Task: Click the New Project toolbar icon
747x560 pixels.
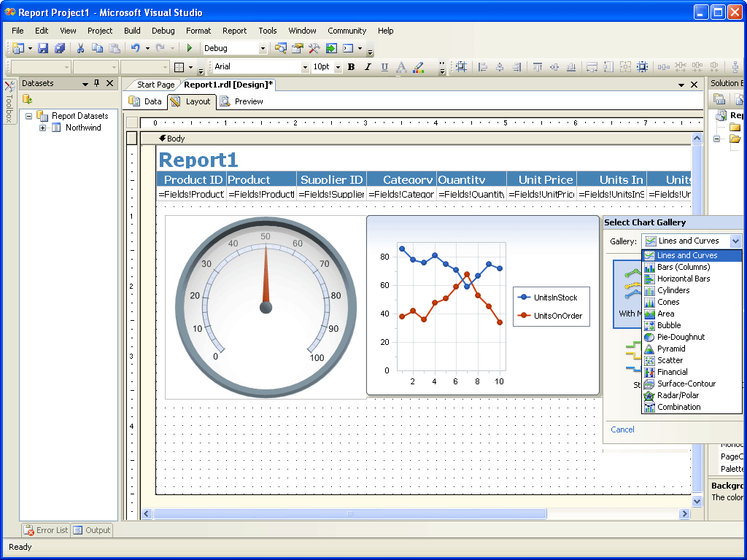Action: (18, 48)
